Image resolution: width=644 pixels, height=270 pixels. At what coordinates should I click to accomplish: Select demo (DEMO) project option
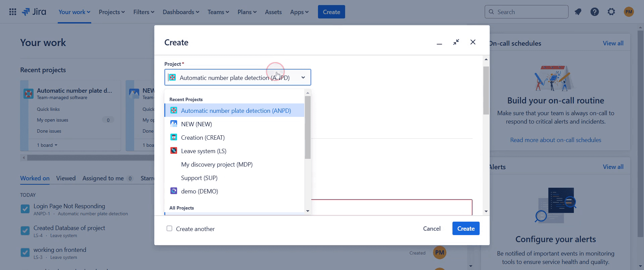click(234, 191)
